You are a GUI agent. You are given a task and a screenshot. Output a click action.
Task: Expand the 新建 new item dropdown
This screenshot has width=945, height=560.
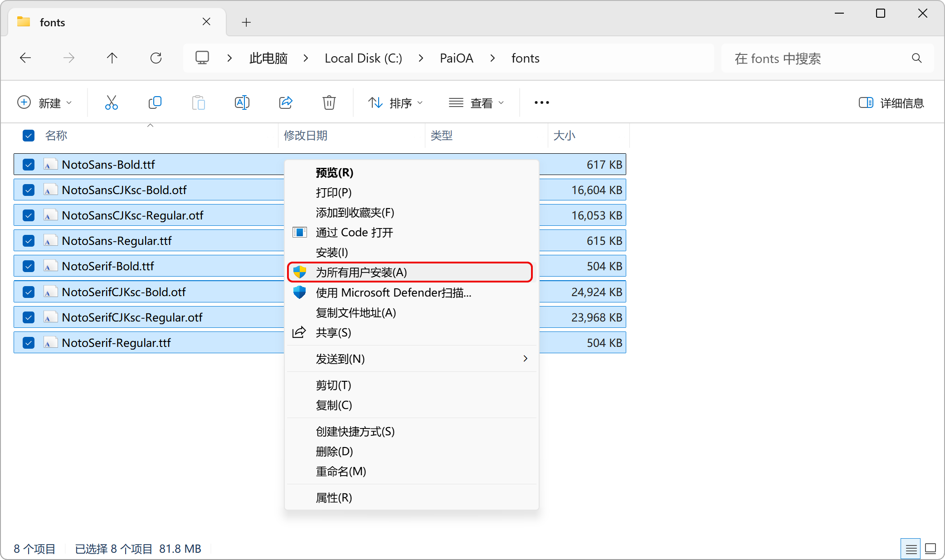click(44, 103)
